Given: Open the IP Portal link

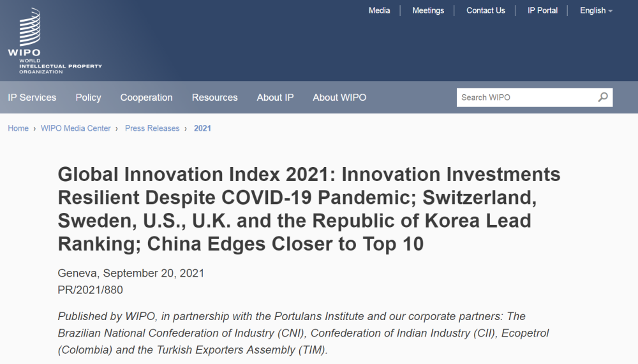Looking at the screenshot, I should click(542, 10).
